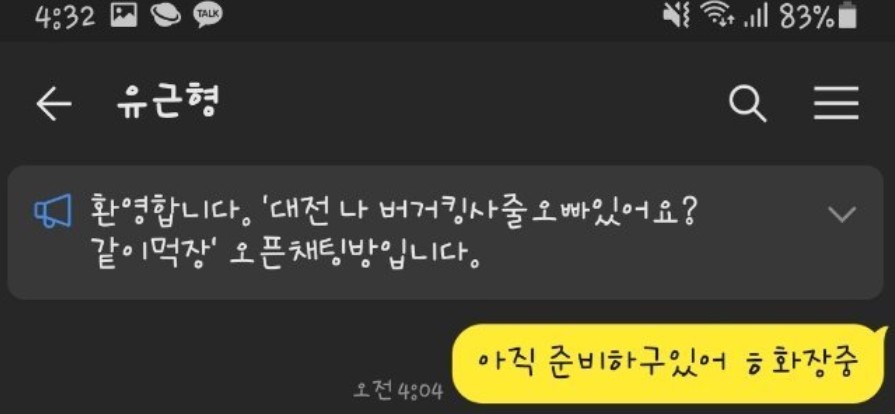The image size is (895, 414).
Task: Tap the 오전 4:04 message timestamp
Action: coord(398,391)
